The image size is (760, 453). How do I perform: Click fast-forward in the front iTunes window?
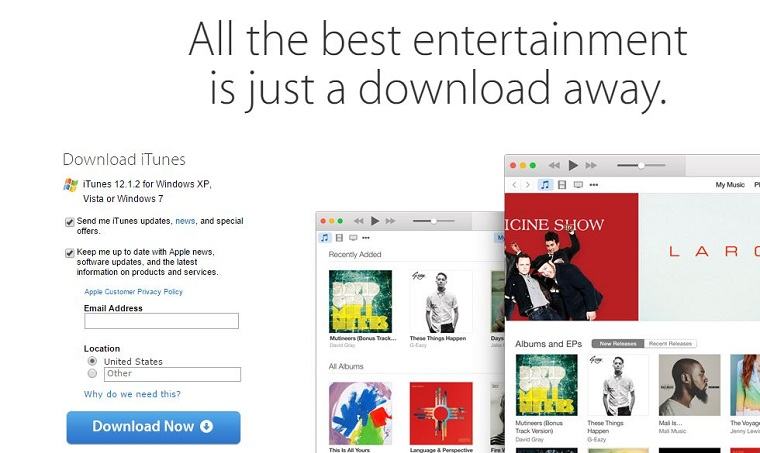click(x=591, y=165)
